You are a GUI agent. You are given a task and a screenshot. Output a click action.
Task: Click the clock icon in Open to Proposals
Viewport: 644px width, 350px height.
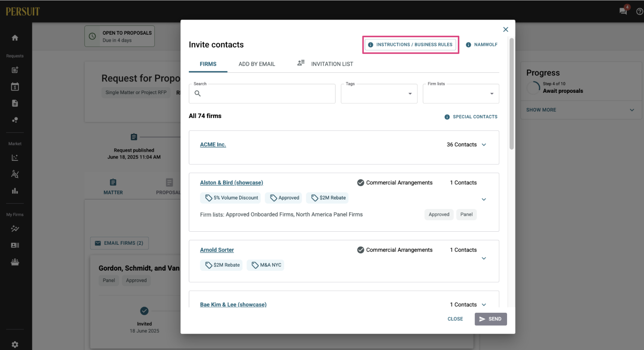(92, 36)
